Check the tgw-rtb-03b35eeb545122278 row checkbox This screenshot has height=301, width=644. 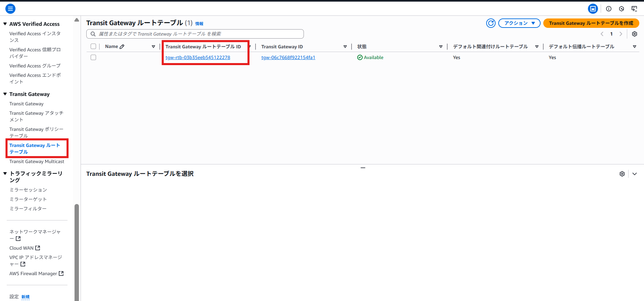(93, 57)
